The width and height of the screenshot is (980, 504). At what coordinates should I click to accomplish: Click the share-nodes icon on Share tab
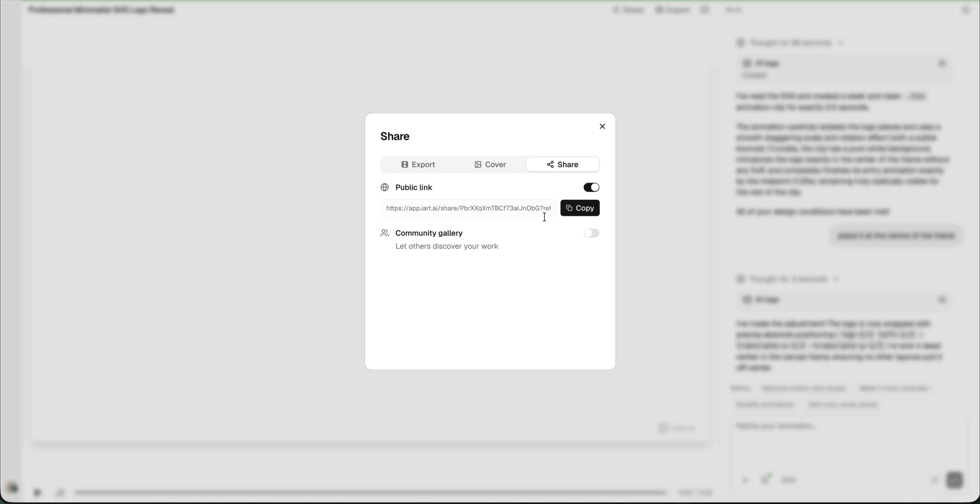coord(550,164)
